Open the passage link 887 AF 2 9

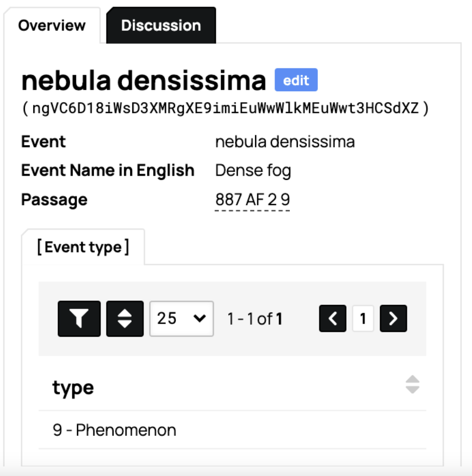[252, 200]
